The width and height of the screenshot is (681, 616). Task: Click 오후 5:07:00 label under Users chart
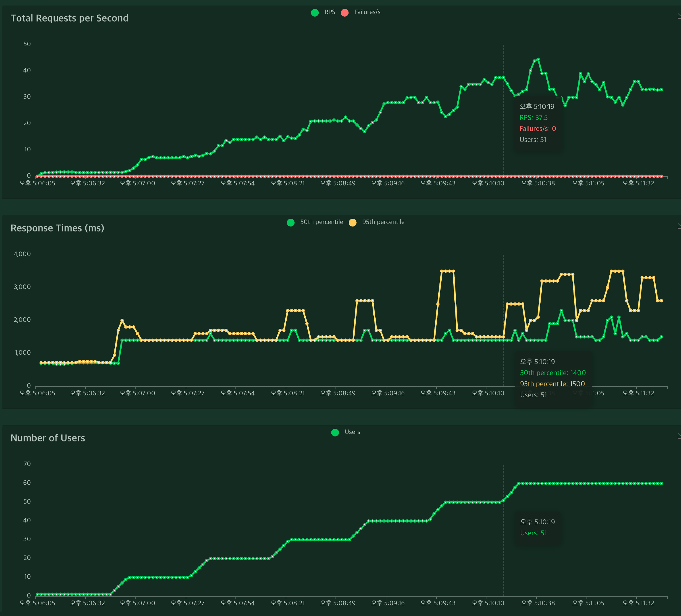coord(137,603)
